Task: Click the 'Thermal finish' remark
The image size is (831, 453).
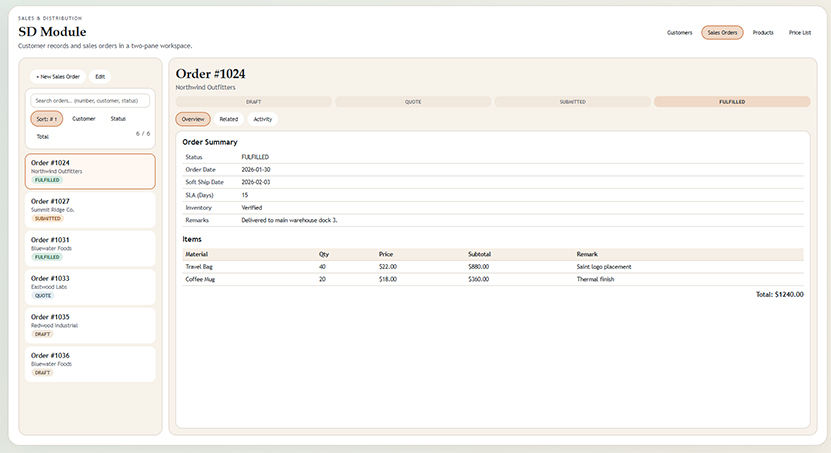Action: 595,279
